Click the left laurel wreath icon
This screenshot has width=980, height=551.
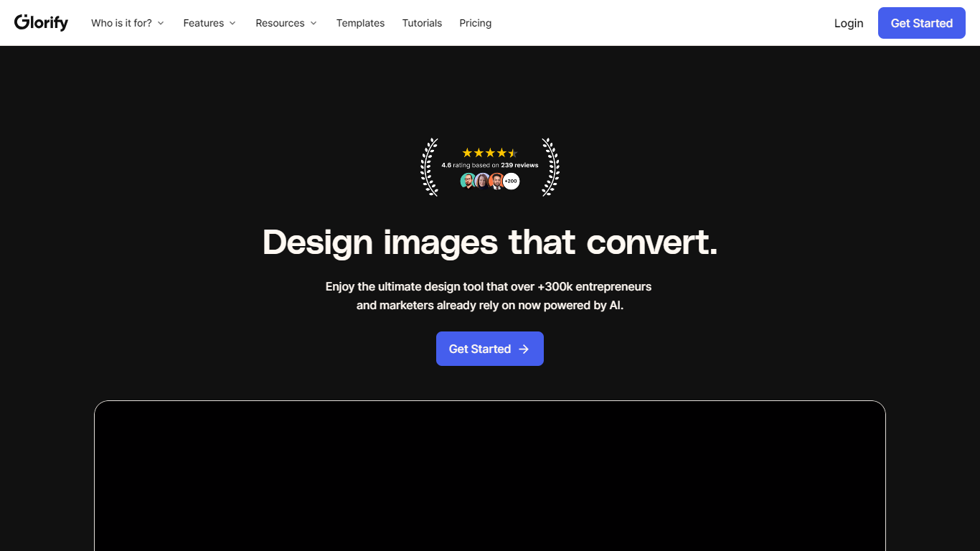click(x=429, y=167)
